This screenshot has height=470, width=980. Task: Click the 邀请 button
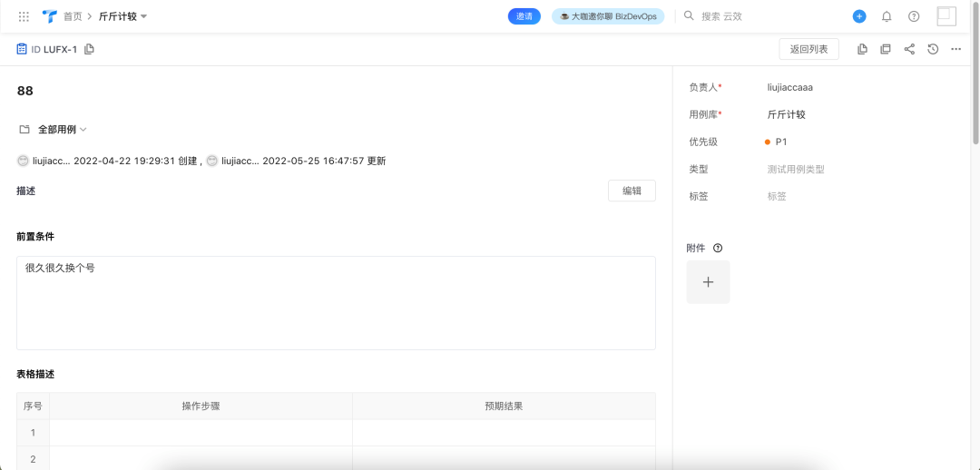coord(524,16)
